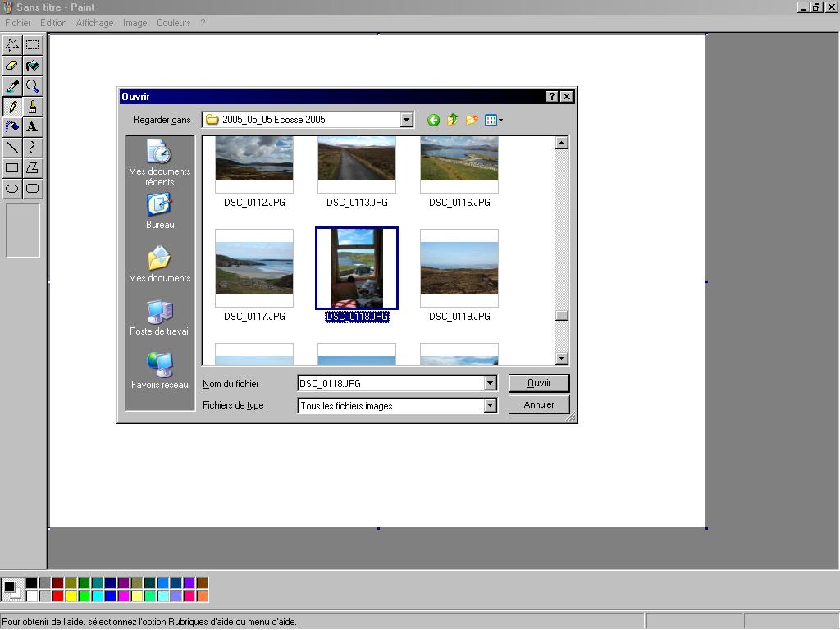Select the Fill bucket tool

tap(32, 66)
